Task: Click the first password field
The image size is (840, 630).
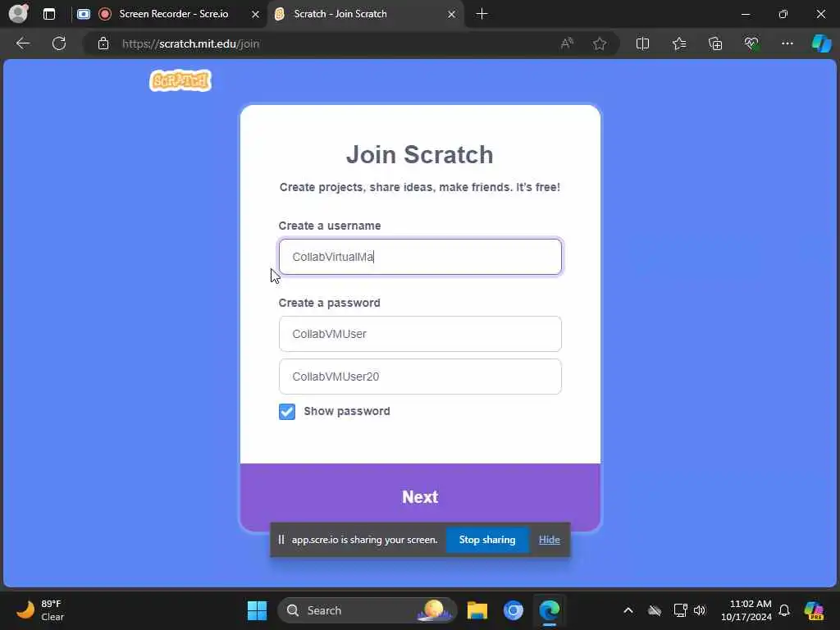Action: click(x=420, y=334)
